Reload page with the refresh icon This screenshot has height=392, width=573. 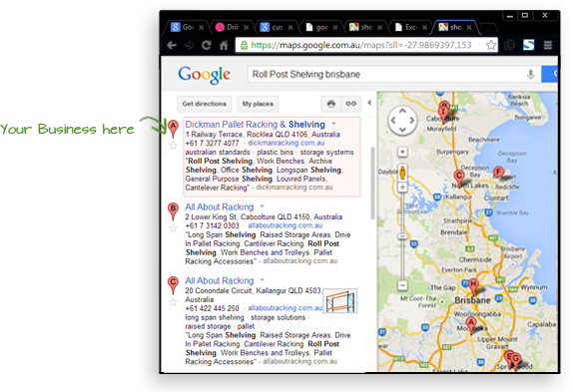coord(207,45)
